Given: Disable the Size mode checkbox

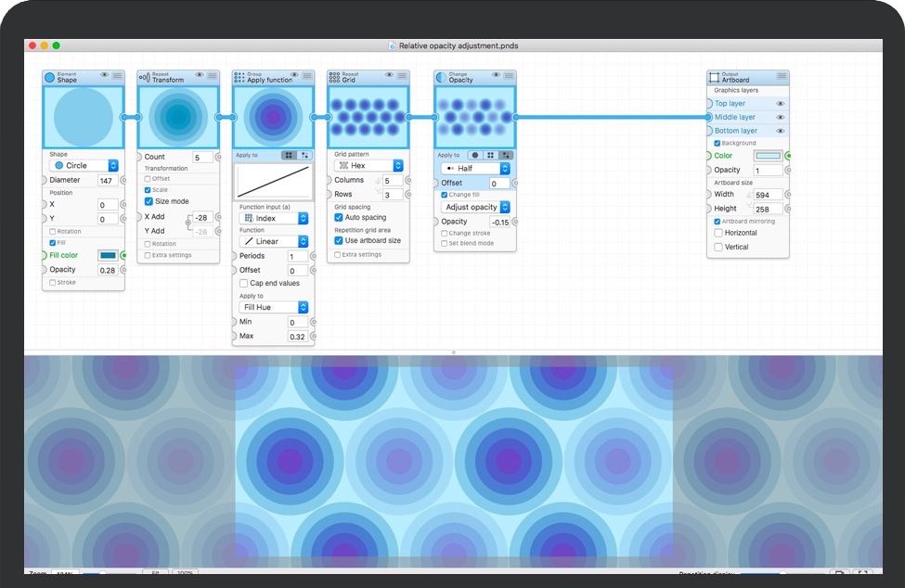Looking at the screenshot, I should click(x=149, y=201).
